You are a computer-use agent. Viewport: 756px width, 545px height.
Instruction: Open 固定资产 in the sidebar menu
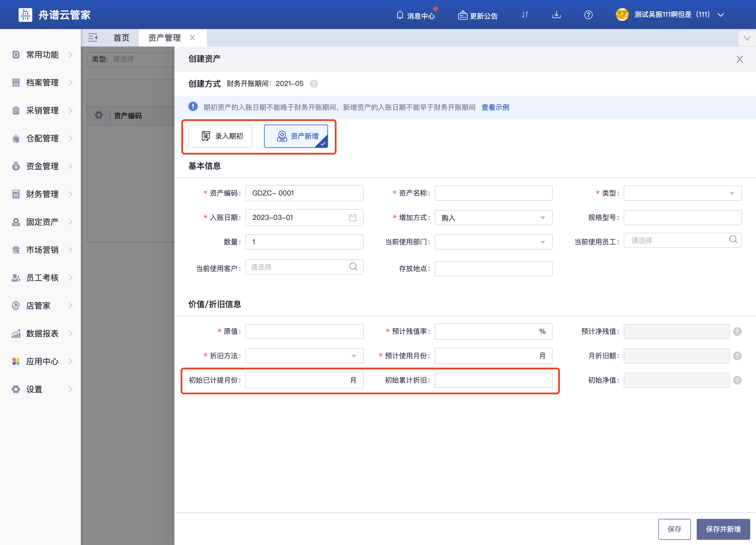tap(42, 222)
